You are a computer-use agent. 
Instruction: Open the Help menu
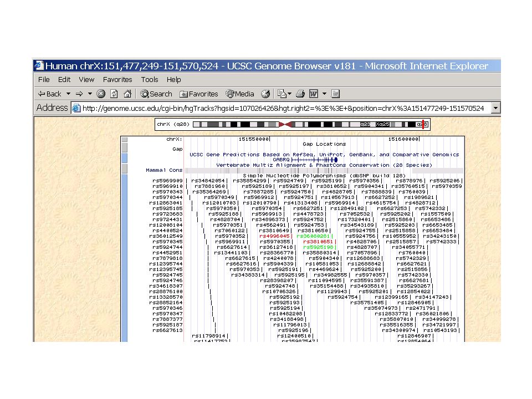pyautogui.click(x=173, y=79)
